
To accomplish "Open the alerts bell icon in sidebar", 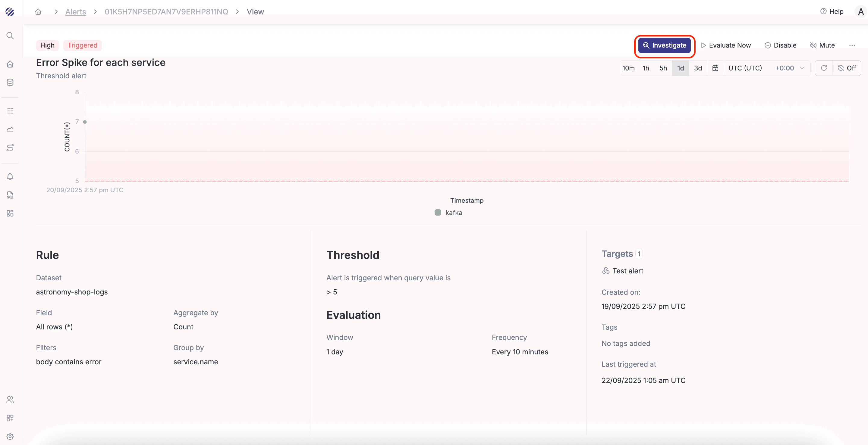I will point(10,176).
